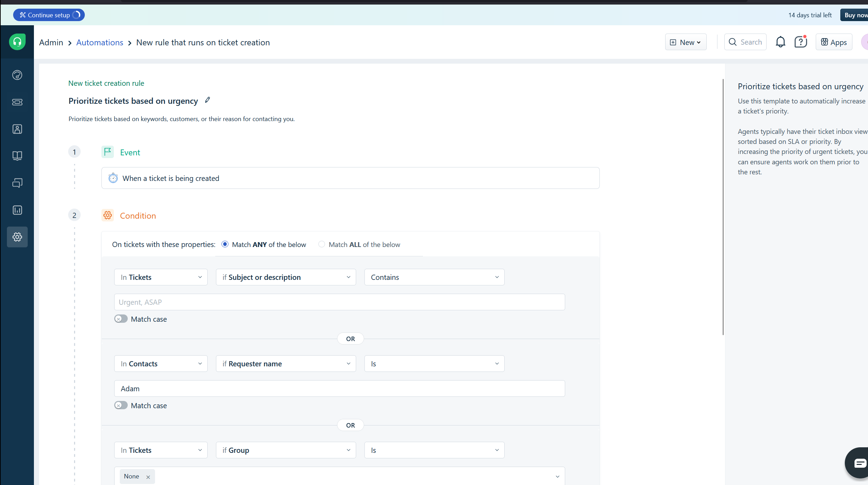Select Match ALL of the below
The height and width of the screenshot is (485, 868).
tap(322, 244)
